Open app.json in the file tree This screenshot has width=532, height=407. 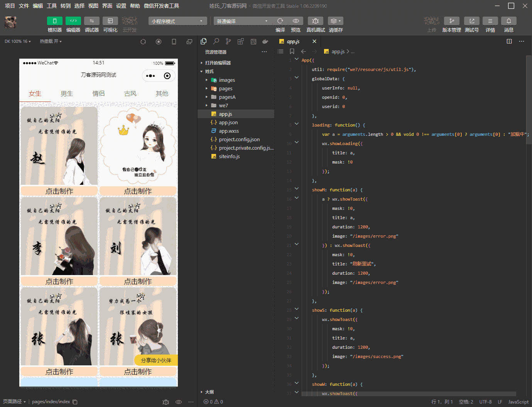(x=228, y=123)
